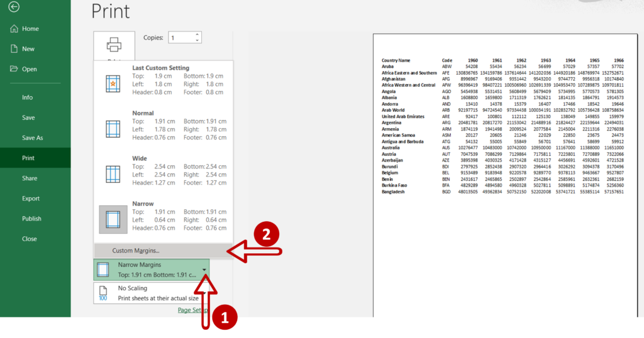644x338 pixels.
Task: Open the Share sidebar item
Action: (30, 178)
